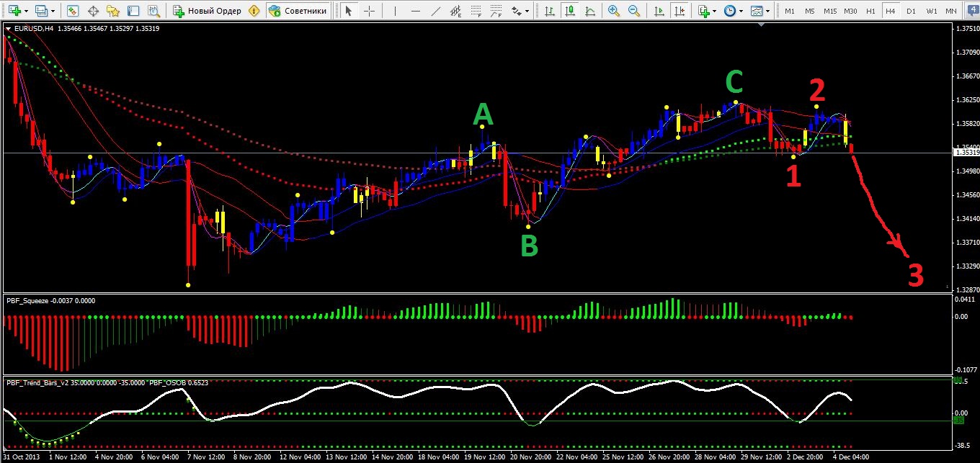
Task: Zoom out of the chart
Action: pos(633,11)
